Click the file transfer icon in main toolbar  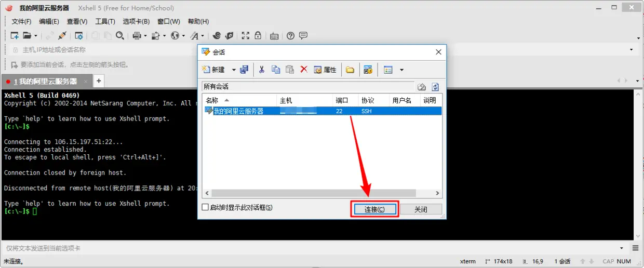pos(155,36)
